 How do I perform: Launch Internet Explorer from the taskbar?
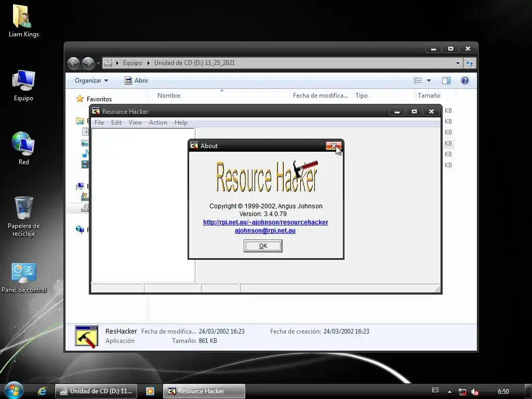[x=42, y=391]
